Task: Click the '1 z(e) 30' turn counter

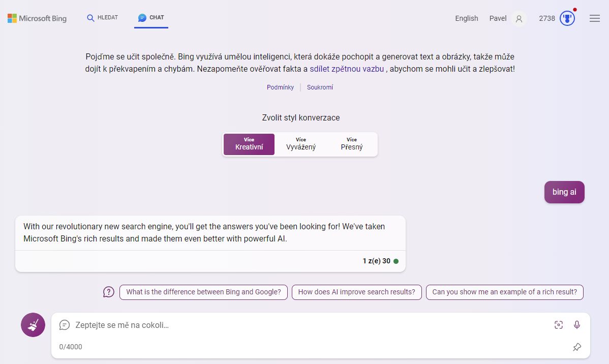Action: [376, 261]
